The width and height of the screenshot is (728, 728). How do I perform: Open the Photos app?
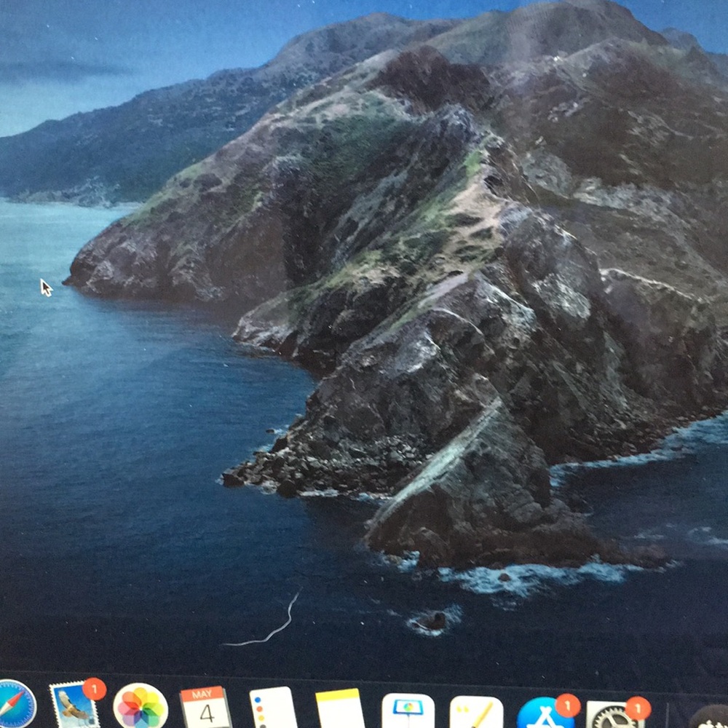[141, 707]
